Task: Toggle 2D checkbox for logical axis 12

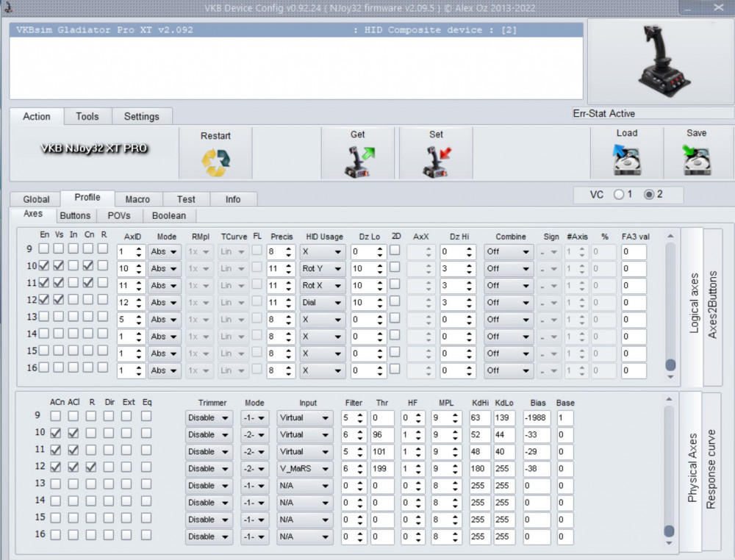Action: (x=395, y=301)
